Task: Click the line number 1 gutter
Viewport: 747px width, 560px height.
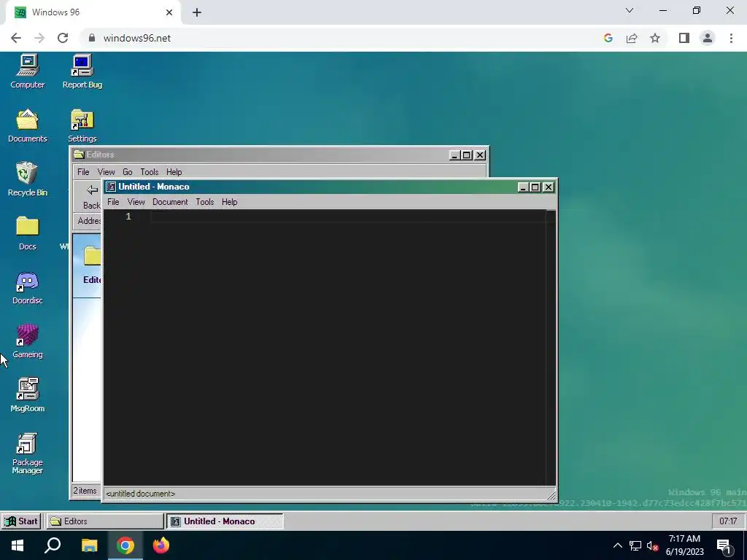Action: (128, 217)
